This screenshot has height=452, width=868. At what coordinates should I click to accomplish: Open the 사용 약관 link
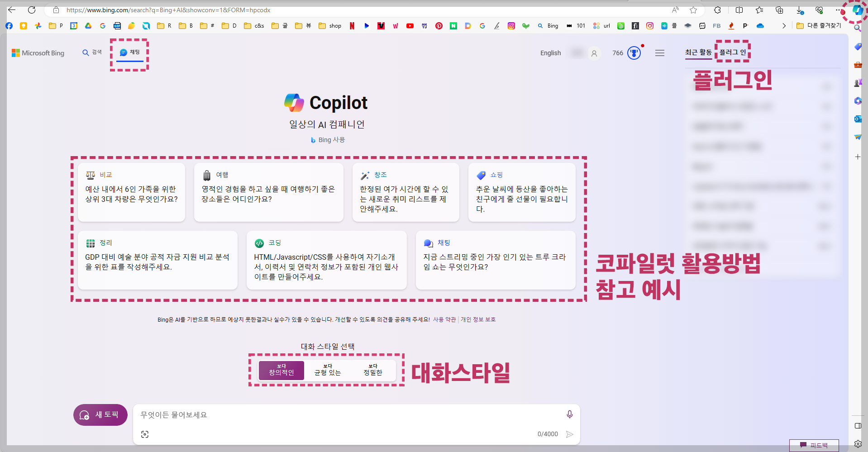tap(444, 319)
